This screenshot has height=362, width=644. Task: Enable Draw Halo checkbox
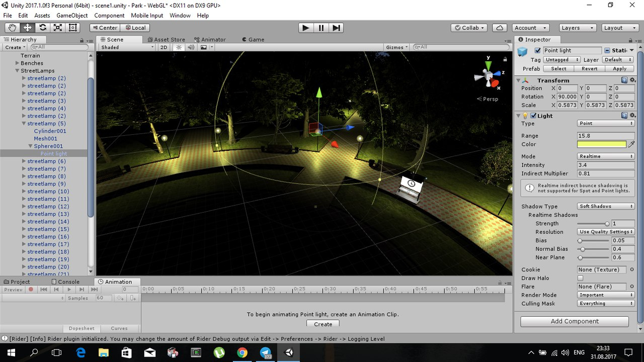point(580,278)
